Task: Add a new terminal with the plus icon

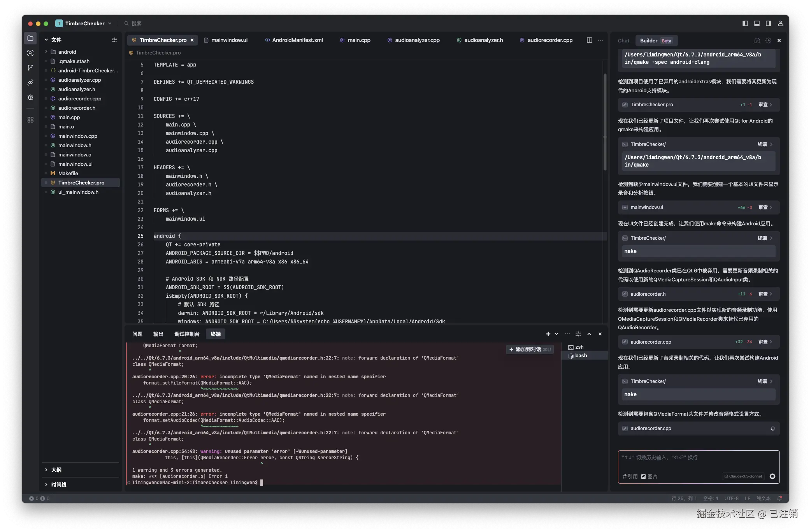Action: 548,334
